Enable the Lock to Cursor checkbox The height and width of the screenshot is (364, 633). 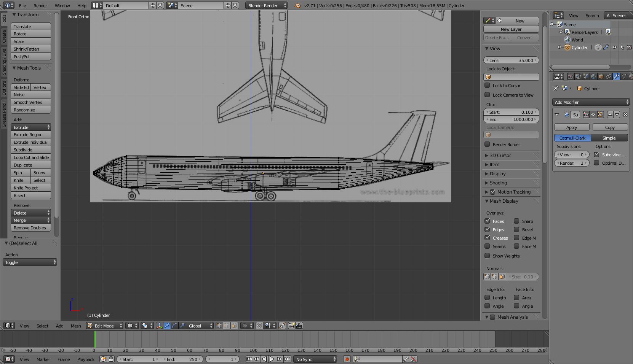(x=487, y=86)
